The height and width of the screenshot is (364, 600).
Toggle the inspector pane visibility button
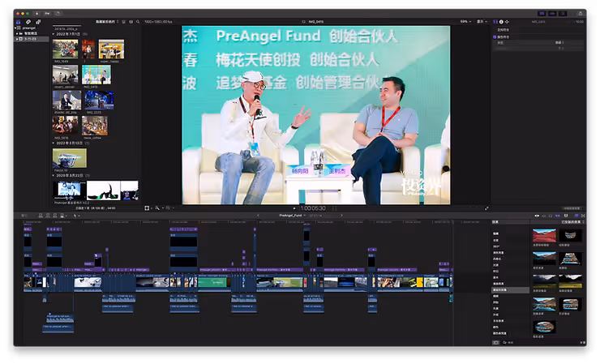click(563, 14)
